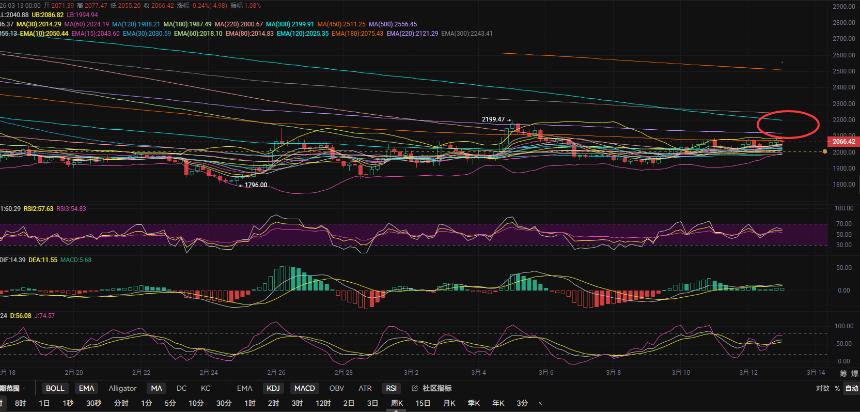Click the MA(300):2199.91 legend entry

pos(290,24)
